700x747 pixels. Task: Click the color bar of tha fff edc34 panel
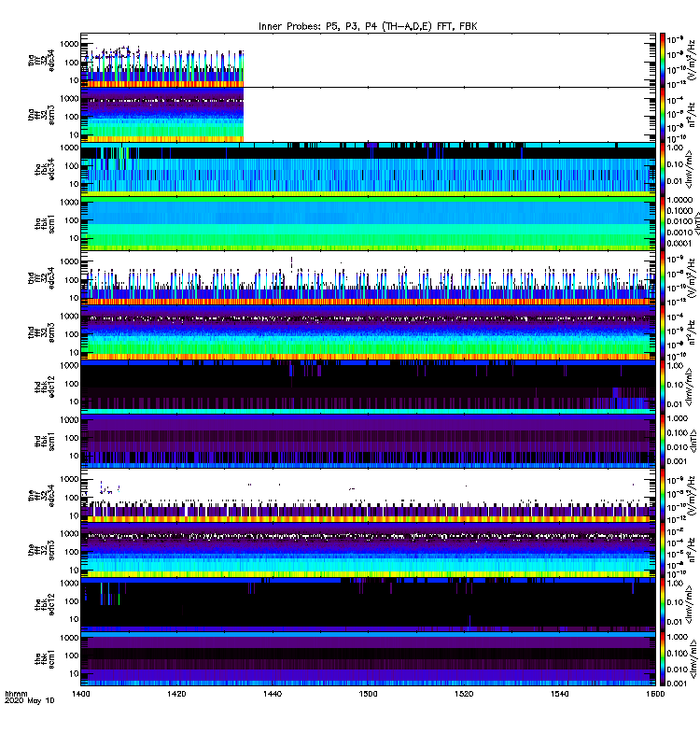663,61
